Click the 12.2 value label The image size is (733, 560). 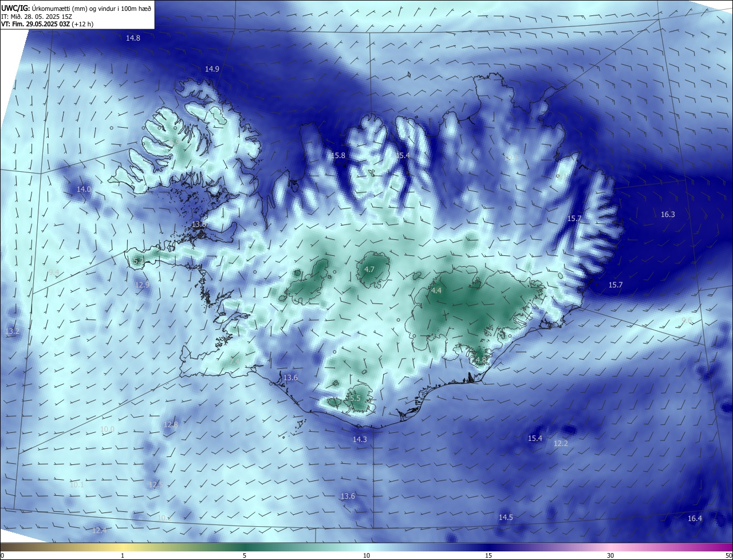(561, 443)
